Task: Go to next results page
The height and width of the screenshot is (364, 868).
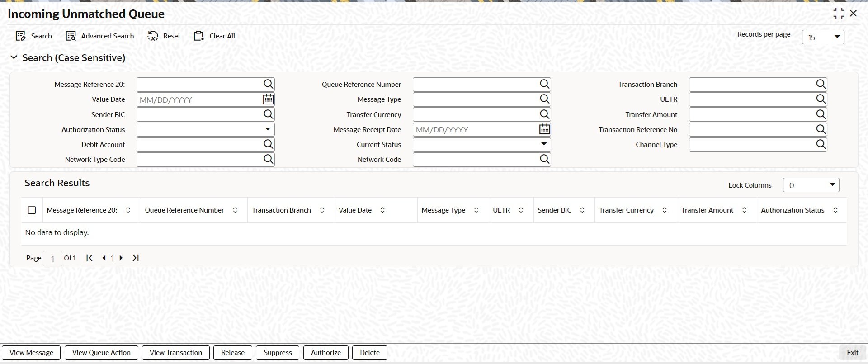Action: (121, 258)
